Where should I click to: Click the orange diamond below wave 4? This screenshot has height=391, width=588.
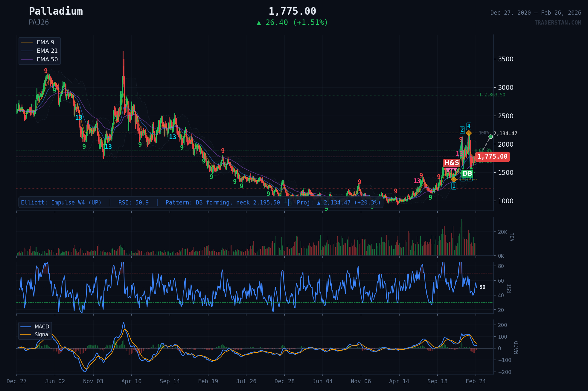pos(469,133)
